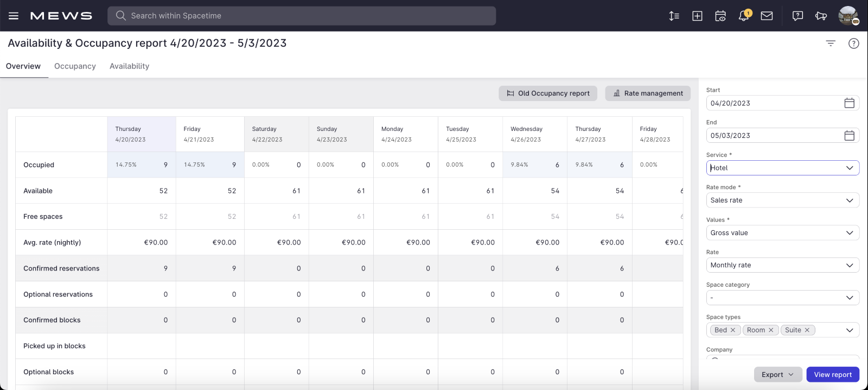Viewport: 868px width, 390px height.
Task: Click the notifications bell icon
Action: 743,16
